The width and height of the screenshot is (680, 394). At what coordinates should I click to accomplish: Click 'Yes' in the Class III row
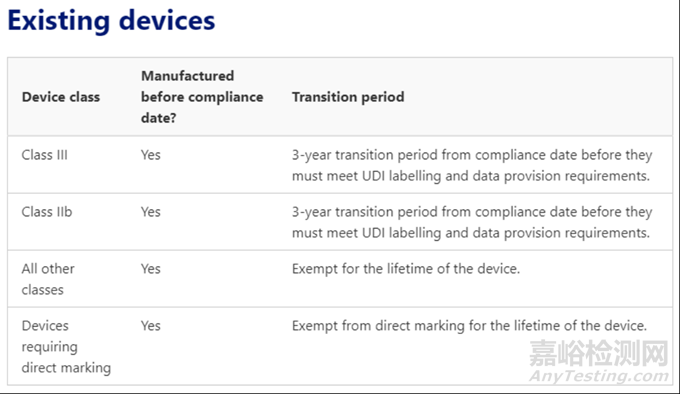150,155
